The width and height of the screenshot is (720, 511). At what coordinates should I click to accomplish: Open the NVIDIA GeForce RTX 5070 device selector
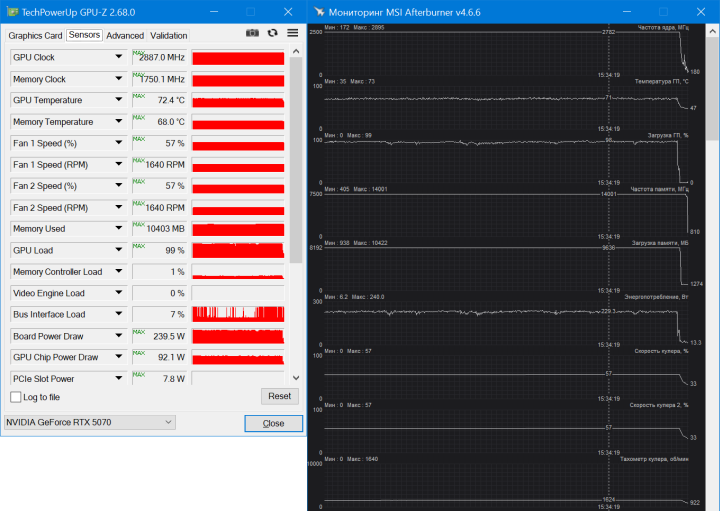[x=89, y=423]
